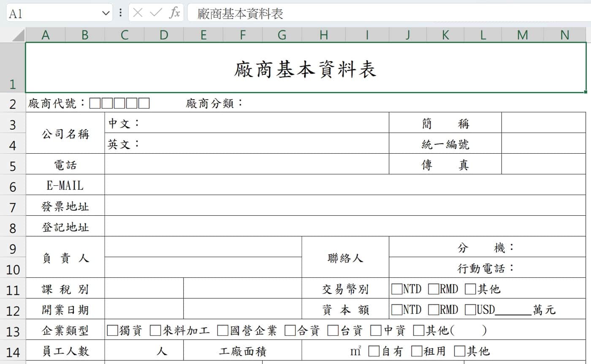
Task: Select the 公司名稱 label cell
Action: pyautogui.click(x=65, y=133)
